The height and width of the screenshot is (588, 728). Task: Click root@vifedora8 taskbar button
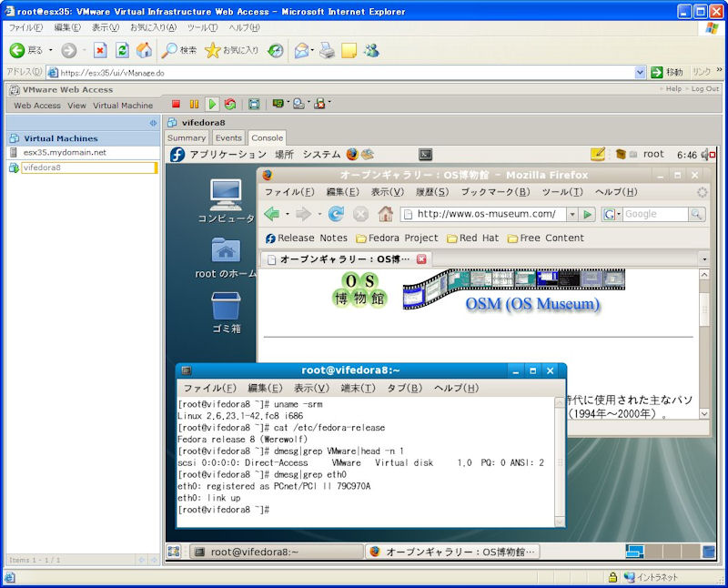pos(277,552)
